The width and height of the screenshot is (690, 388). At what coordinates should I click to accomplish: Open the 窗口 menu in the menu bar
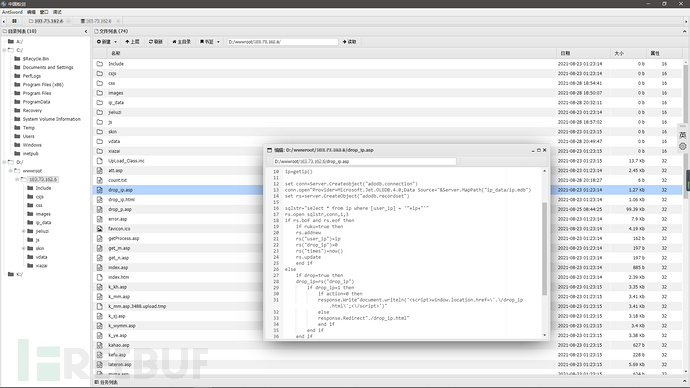coord(44,12)
